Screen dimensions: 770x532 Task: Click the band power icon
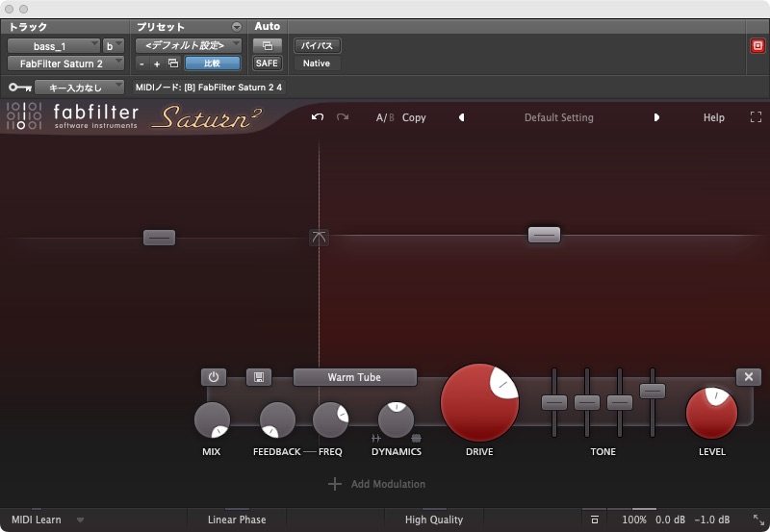(x=213, y=377)
